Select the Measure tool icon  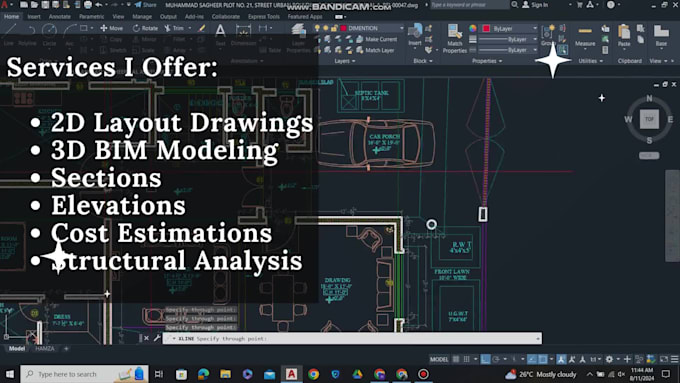pos(585,31)
